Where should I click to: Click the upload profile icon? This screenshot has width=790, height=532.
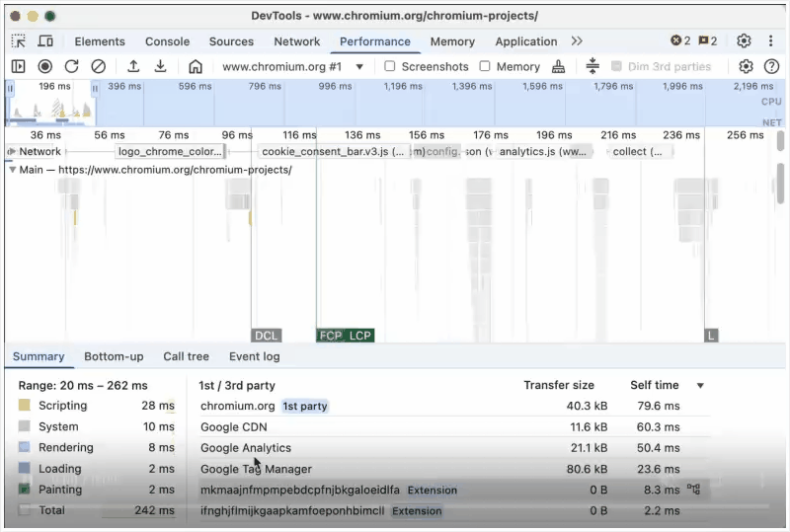pyautogui.click(x=133, y=66)
